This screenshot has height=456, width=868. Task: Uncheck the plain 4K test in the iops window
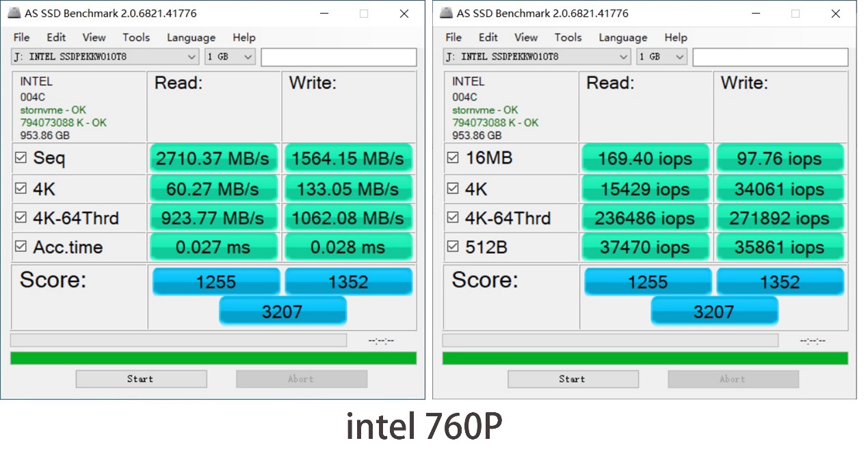453,188
